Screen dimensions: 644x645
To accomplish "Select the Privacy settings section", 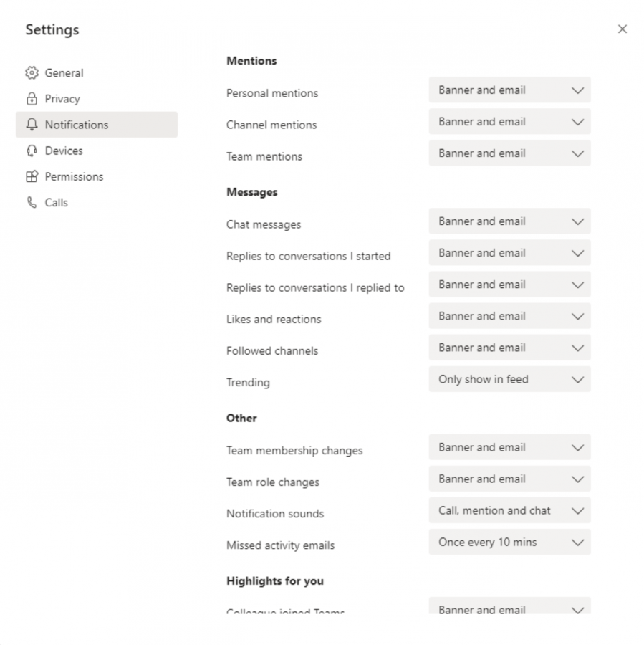I will tap(63, 98).
